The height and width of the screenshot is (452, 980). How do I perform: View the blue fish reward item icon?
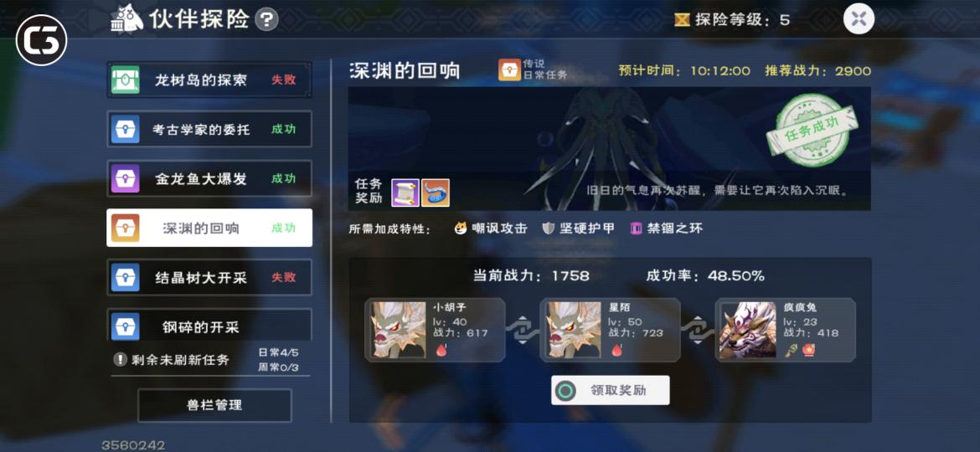tap(436, 193)
